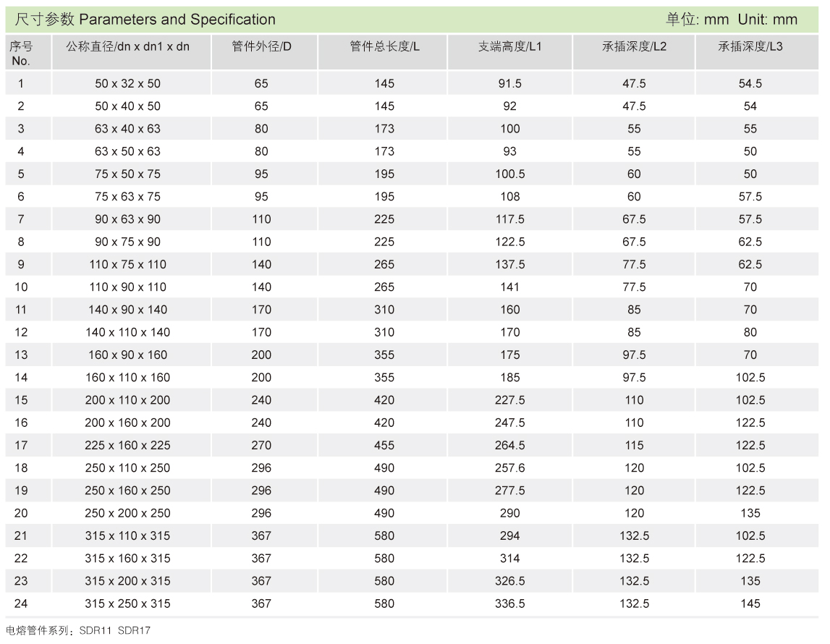Click the L1 value 257.6

pyautogui.click(x=509, y=468)
